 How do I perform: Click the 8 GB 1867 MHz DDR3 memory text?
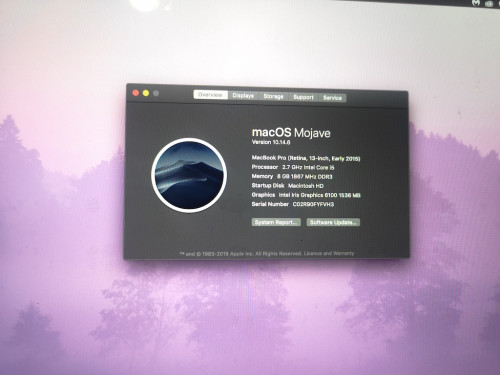tap(305, 176)
